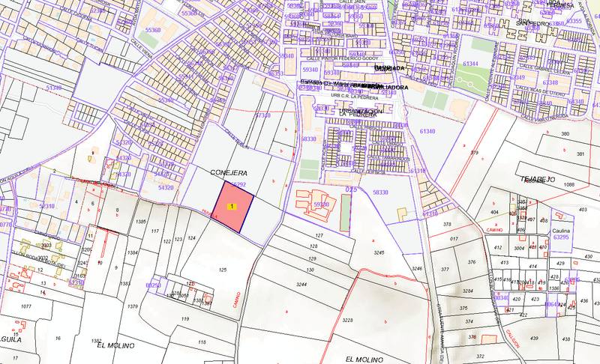Click the URB C.R. LA PEDRERA label

[355, 98]
